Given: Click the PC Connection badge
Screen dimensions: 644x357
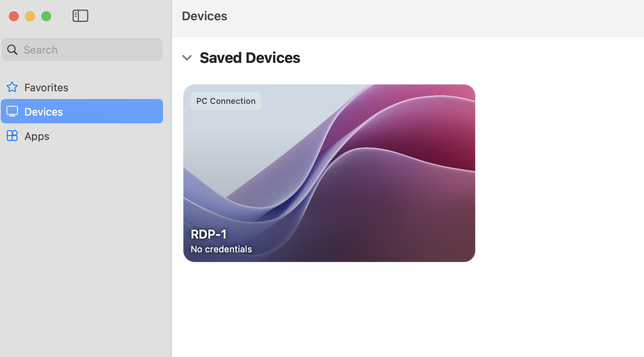Looking at the screenshot, I should (x=226, y=101).
